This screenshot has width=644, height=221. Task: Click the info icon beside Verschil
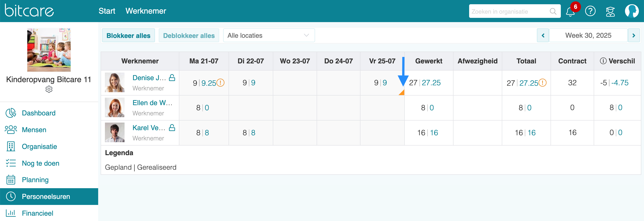603,61
